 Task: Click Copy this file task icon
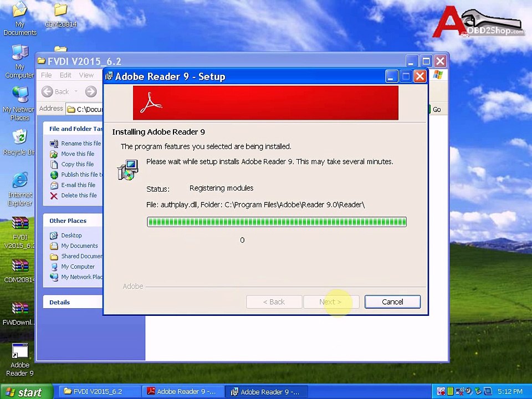tap(54, 165)
